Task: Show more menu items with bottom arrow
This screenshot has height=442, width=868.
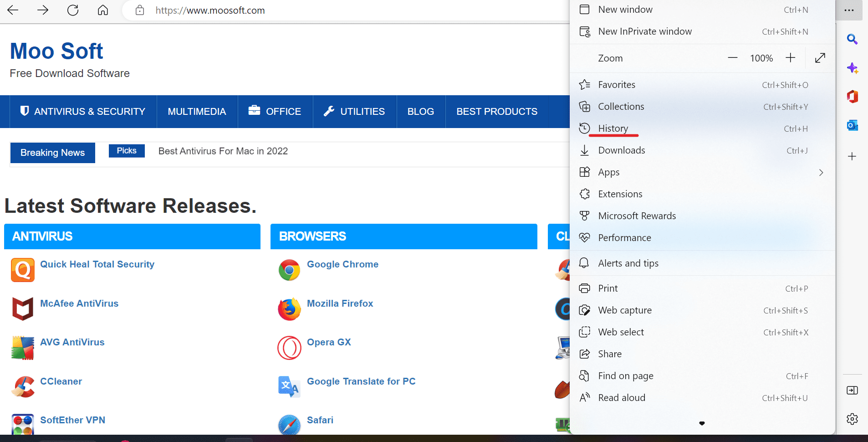Action: pos(702,423)
